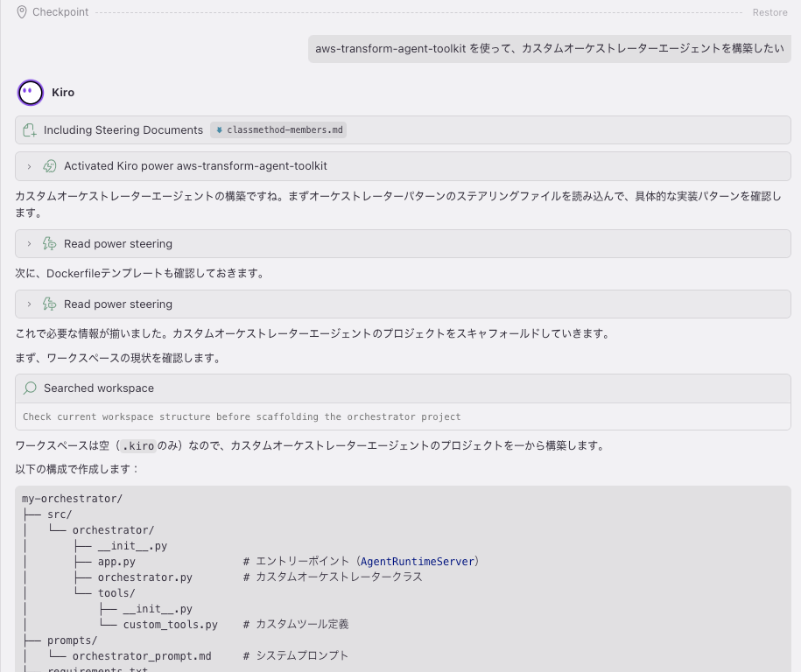Click app.py in the project tree

(x=116, y=562)
